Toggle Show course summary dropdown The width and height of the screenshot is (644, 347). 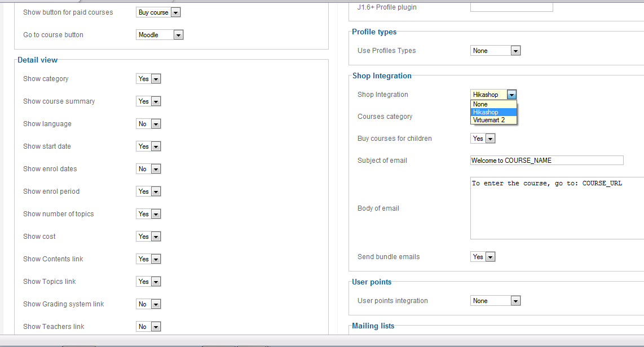(148, 101)
